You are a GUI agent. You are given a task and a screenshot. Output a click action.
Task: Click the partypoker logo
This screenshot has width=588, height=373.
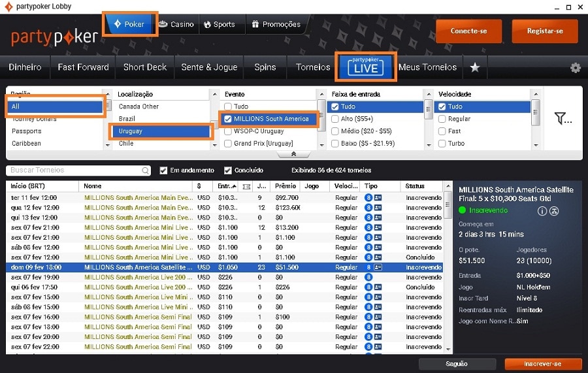55,37
